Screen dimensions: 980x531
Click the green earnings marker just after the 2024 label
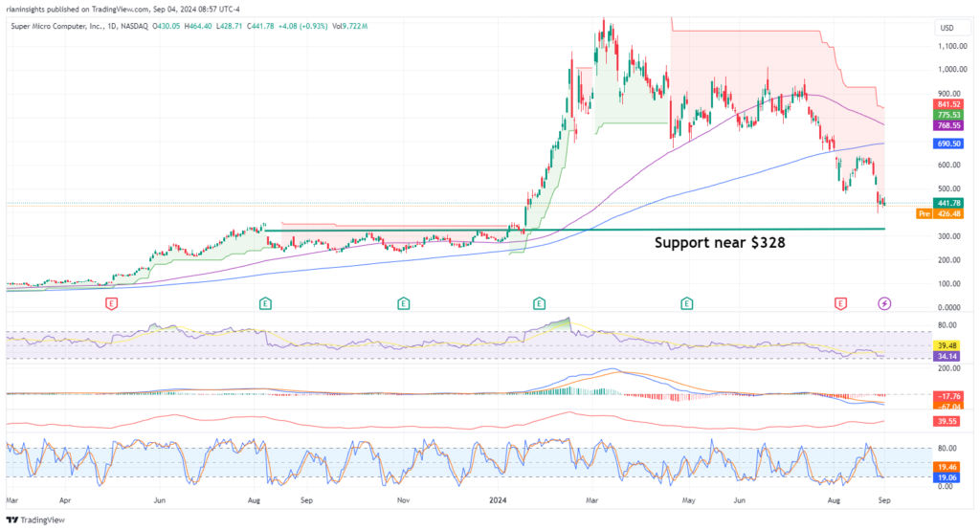point(539,304)
